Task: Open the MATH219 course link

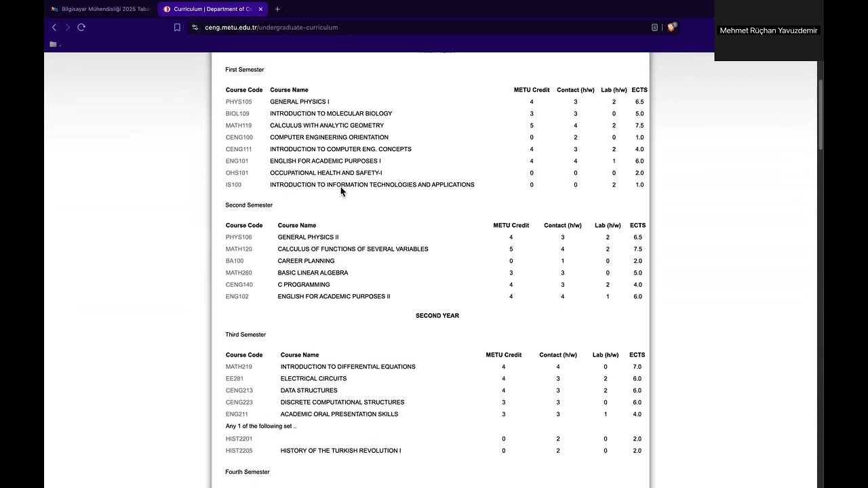Action: tap(239, 367)
